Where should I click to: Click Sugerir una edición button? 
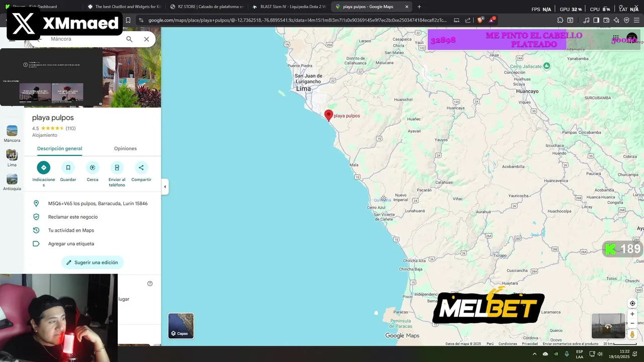93,262
